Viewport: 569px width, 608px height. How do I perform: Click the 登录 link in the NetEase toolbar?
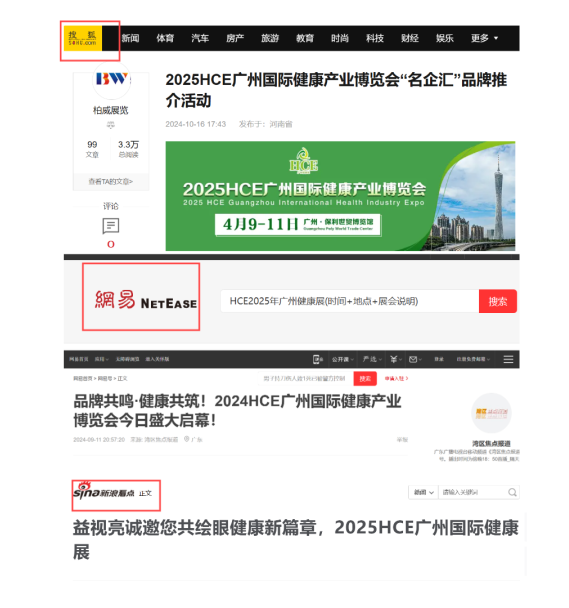pos(439,359)
